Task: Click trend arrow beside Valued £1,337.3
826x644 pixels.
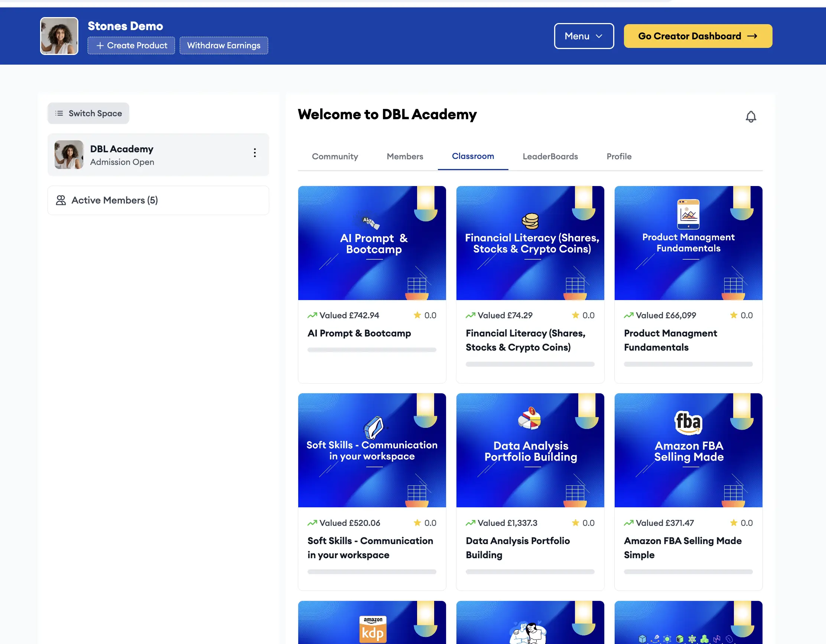Action: coord(470,523)
